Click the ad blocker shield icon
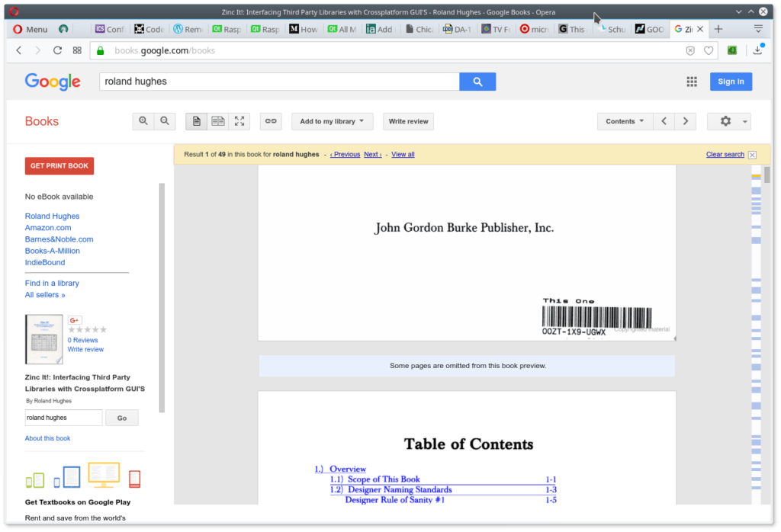Screen dimensions: 781x532 690,50
